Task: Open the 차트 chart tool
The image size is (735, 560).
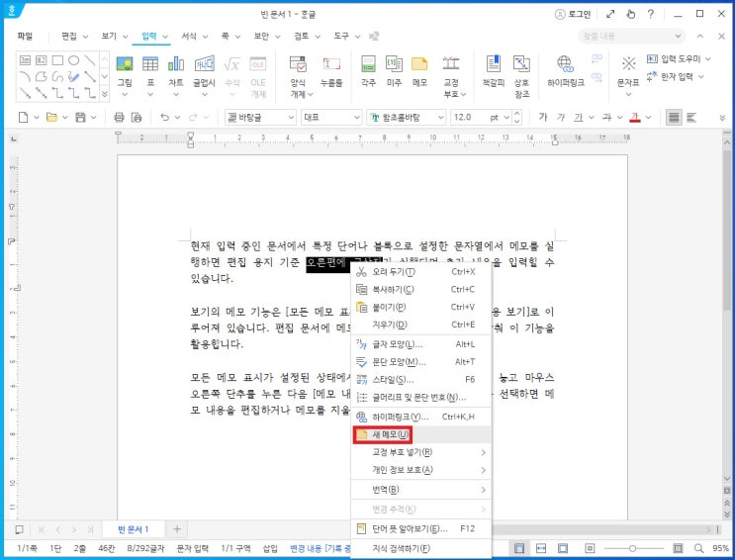Action: tap(176, 71)
